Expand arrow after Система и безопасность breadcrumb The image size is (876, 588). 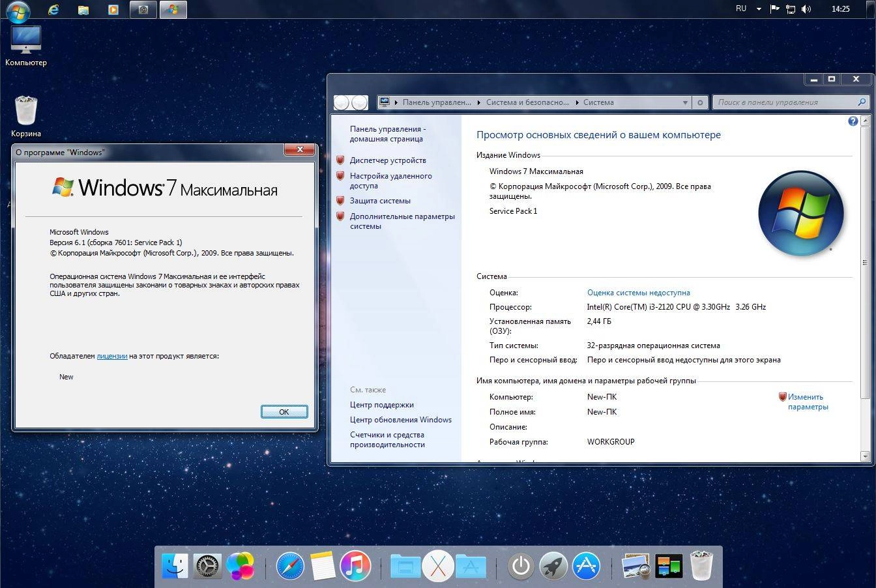577,102
